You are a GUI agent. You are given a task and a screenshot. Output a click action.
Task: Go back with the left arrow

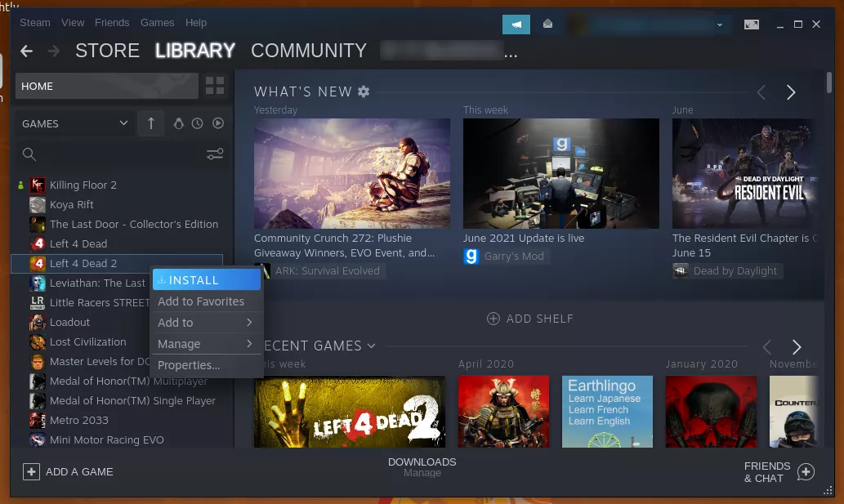pos(26,51)
